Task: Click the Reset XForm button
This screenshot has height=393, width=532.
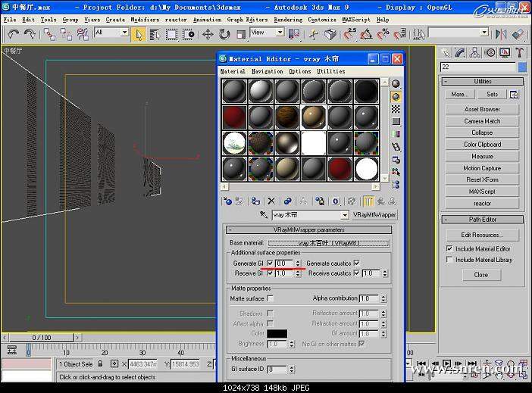Action: [482, 179]
